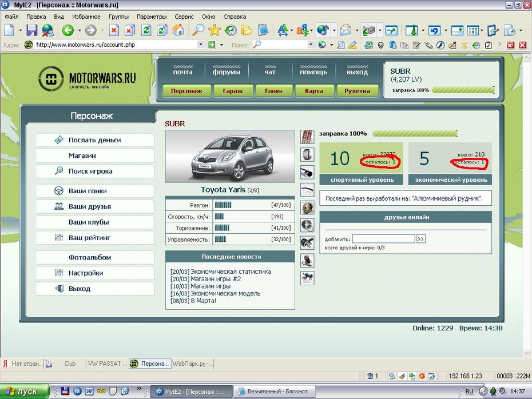Open the Избранное menu
This screenshot has height=399, width=532.
click(x=86, y=17)
